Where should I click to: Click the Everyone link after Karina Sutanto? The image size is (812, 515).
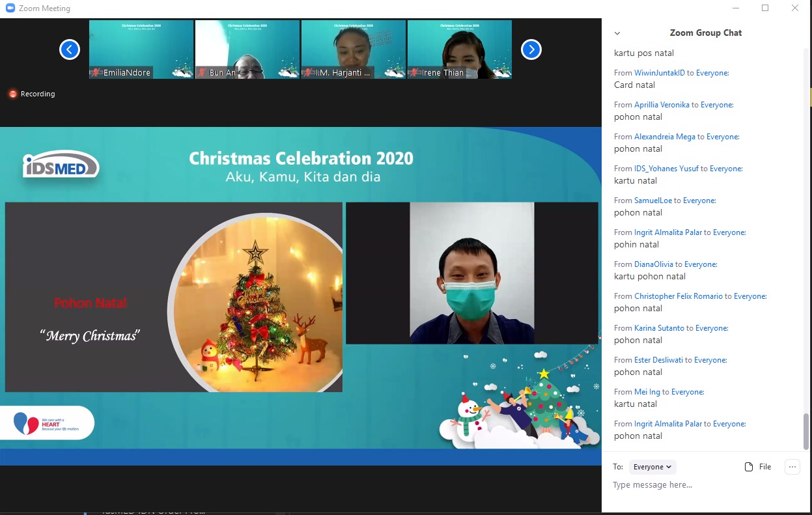(x=712, y=328)
